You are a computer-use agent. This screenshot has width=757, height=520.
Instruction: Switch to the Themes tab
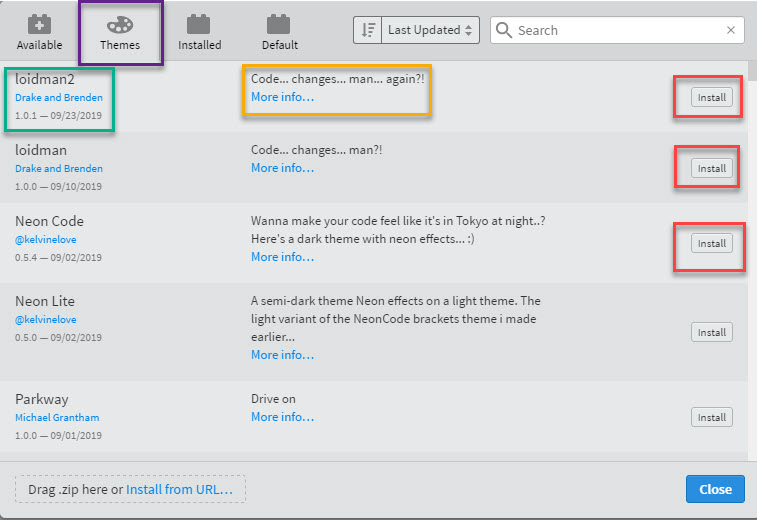120,33
